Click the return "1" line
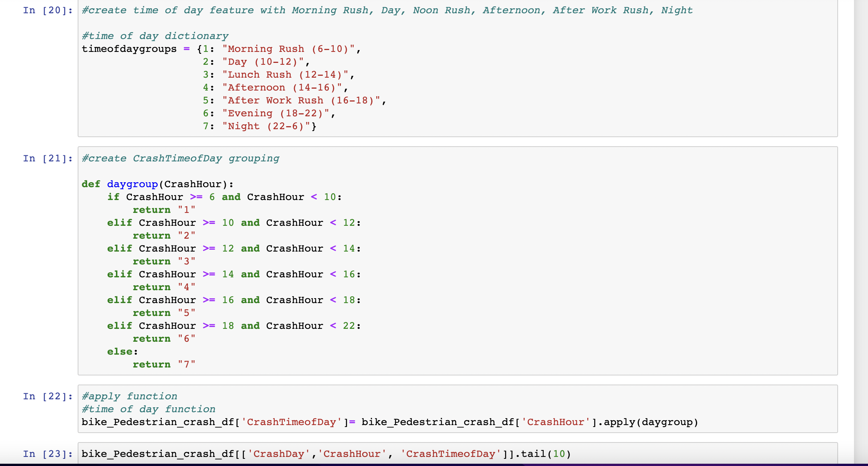868x466 pixels. point(164,210)
